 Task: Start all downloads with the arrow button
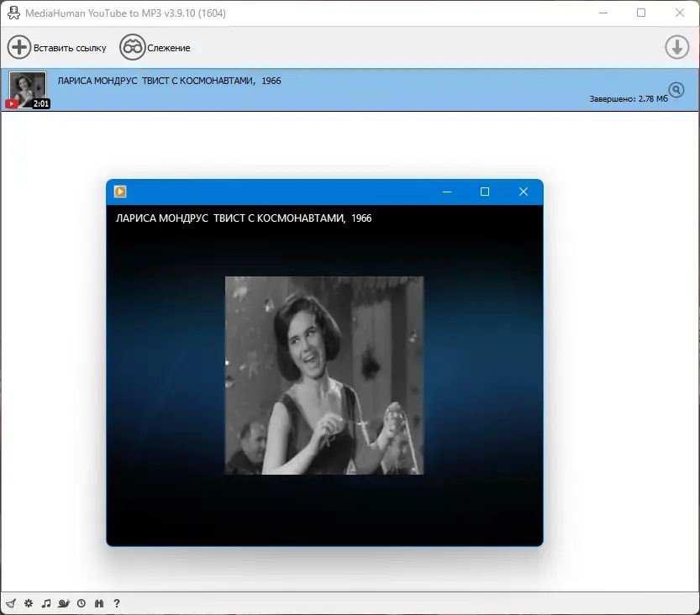[x=676, y=47]
